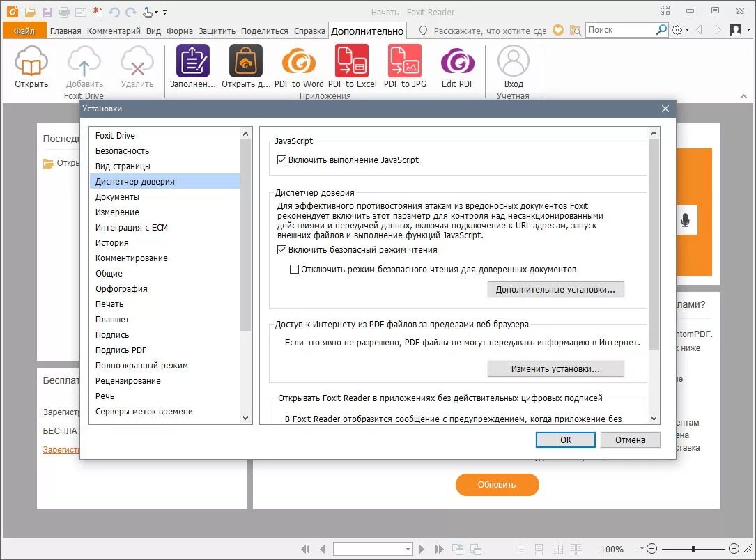Open the user profile dropdown arrow

pyautogui.click(x=748, y=30)
